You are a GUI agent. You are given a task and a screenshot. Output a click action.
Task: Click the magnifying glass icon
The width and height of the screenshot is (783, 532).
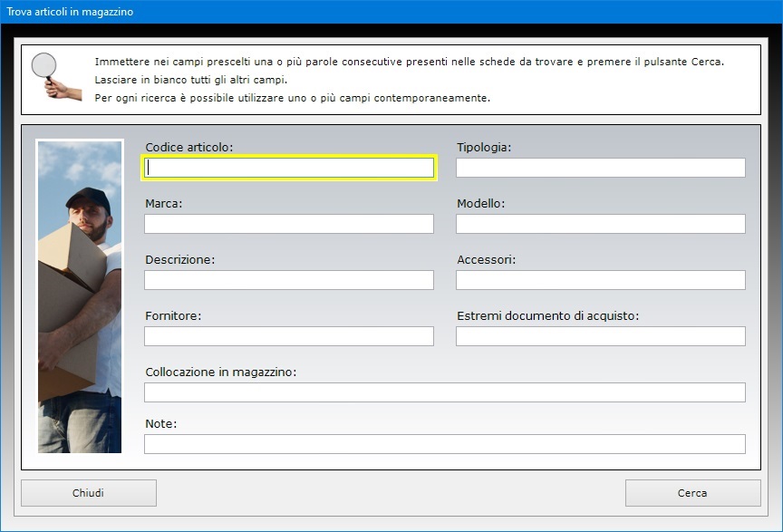56,76
